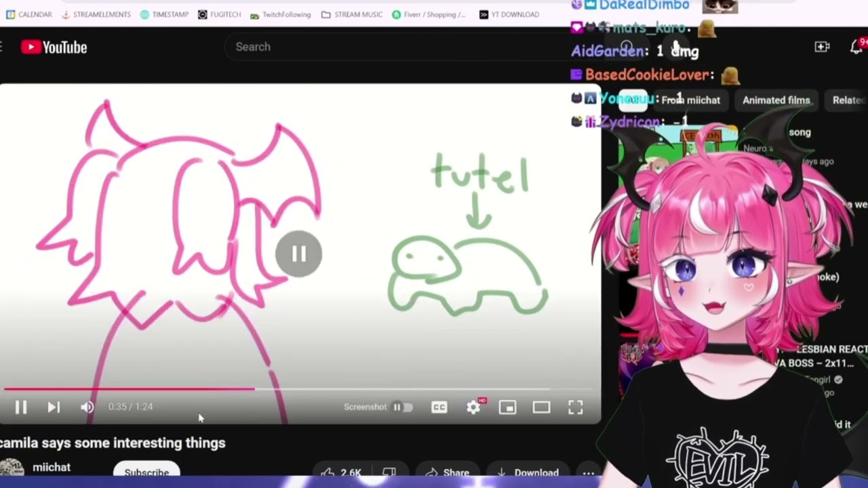The height and width of the screenshot is (488, 868).
Task: Click the 0:35 / 1:24 time display
Action: 130,407
